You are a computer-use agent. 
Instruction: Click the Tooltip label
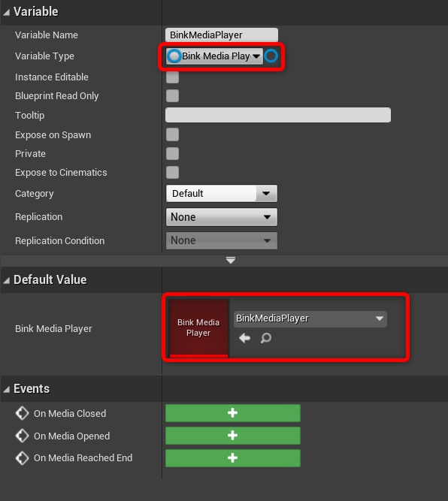[x=30, y=115]
